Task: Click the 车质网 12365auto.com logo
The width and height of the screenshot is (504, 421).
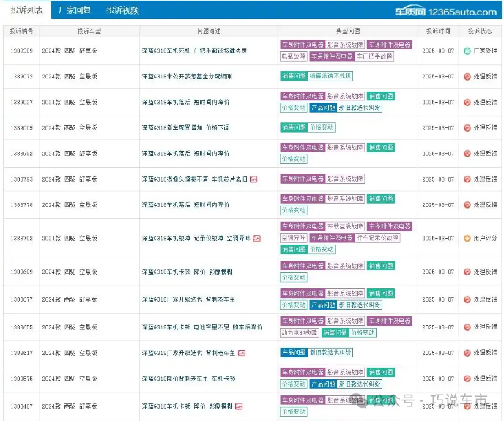Action: coord(446,12)
